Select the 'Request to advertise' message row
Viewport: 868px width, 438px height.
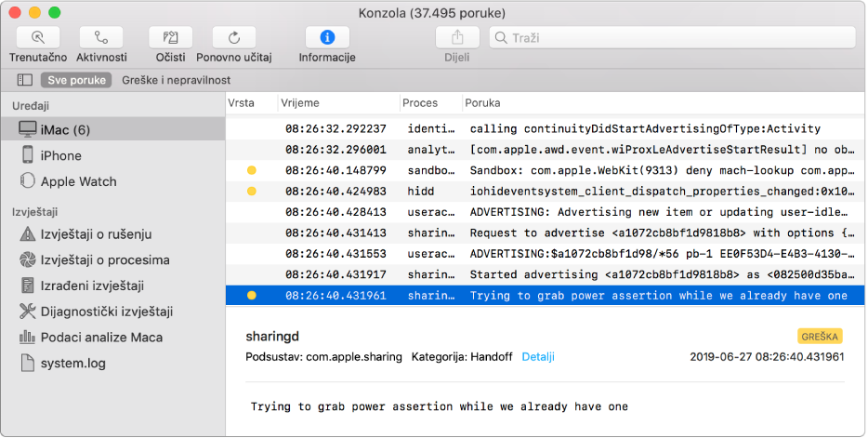coord(545,233)
